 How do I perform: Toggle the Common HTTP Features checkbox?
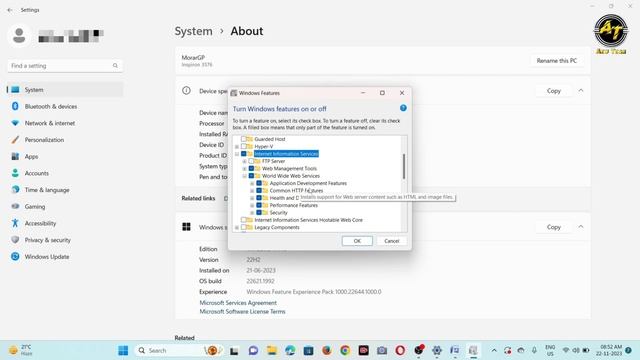[x=259, y=191]
